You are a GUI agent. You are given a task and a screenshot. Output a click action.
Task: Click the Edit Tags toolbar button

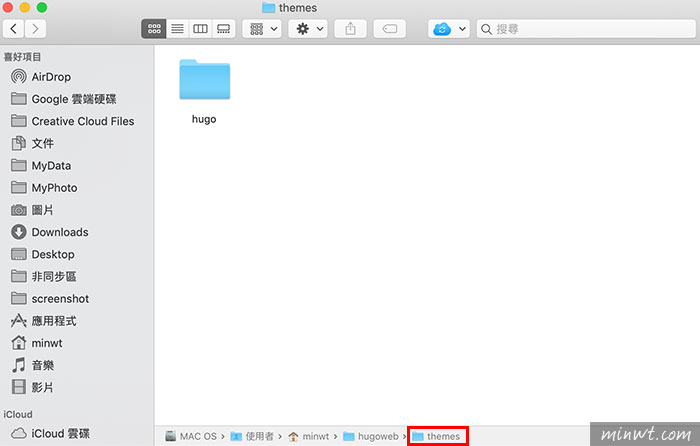[390, 29]
